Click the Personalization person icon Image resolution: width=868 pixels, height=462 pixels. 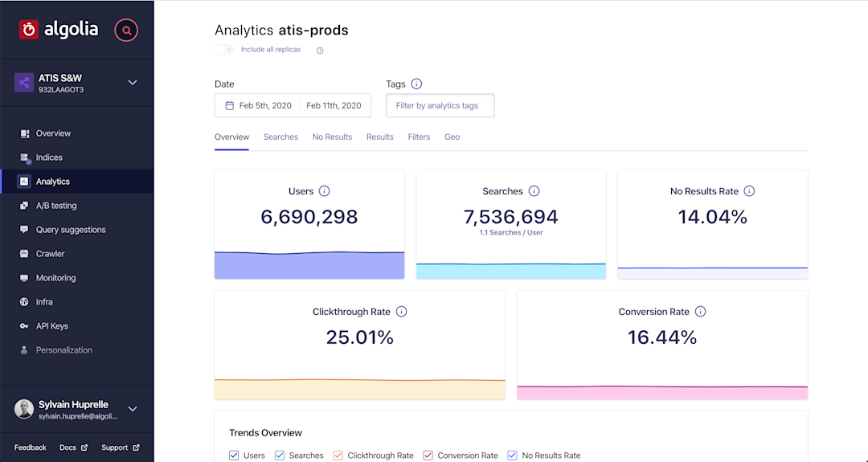[x=24, y=350]
